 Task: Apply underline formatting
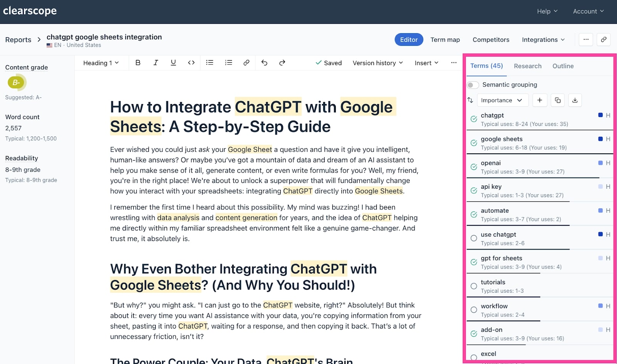(173, 63)
